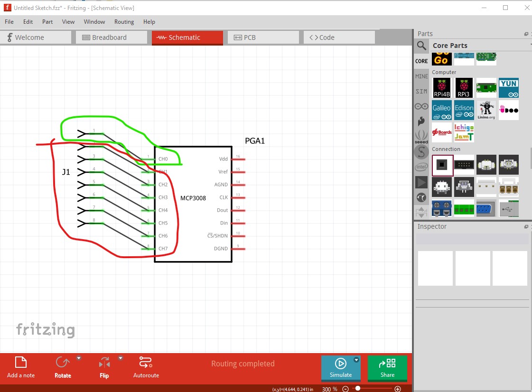Switch to the Schematic tab

tap(187, 37)
